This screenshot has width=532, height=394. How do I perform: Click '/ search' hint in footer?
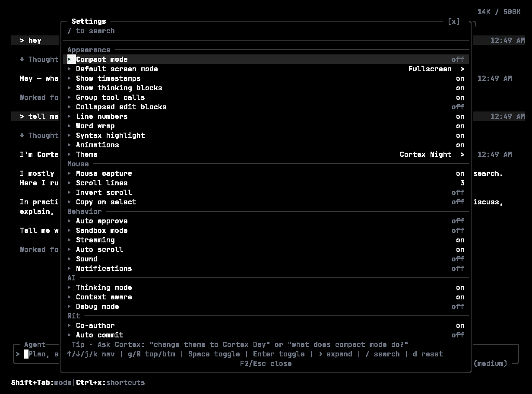pos(383,354)
